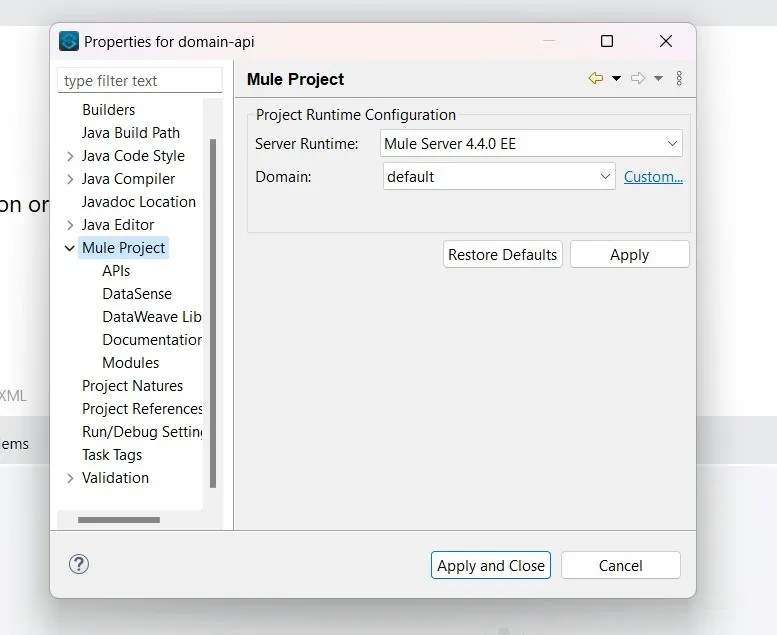This screenshot has height=635, width=777.
Task: Open the Domain dropdown
Action: [499, 176]
